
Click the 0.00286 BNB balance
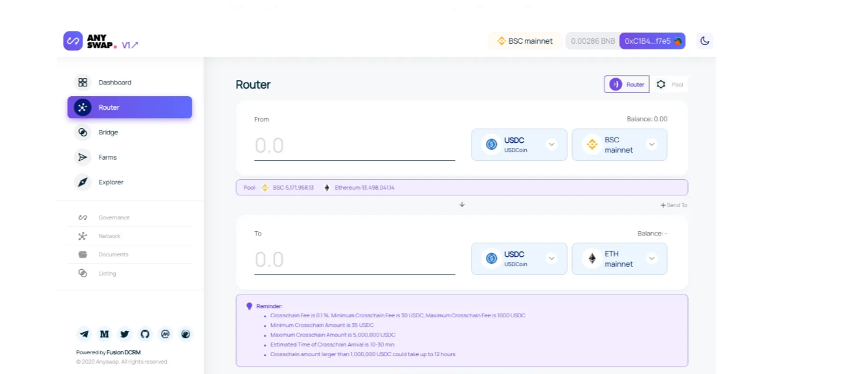(x=592, y=41)
